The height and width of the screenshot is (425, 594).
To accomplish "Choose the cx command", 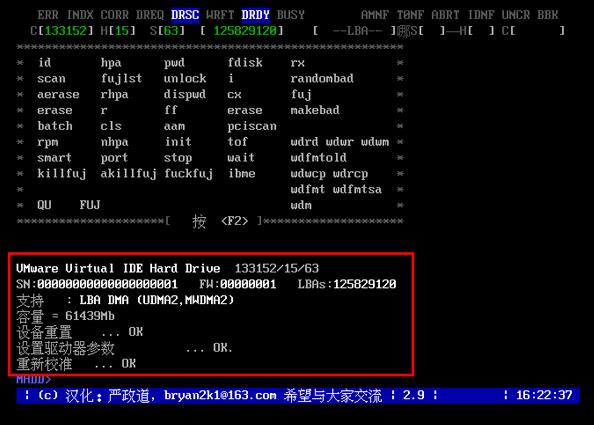I will (x=234, y=95).
